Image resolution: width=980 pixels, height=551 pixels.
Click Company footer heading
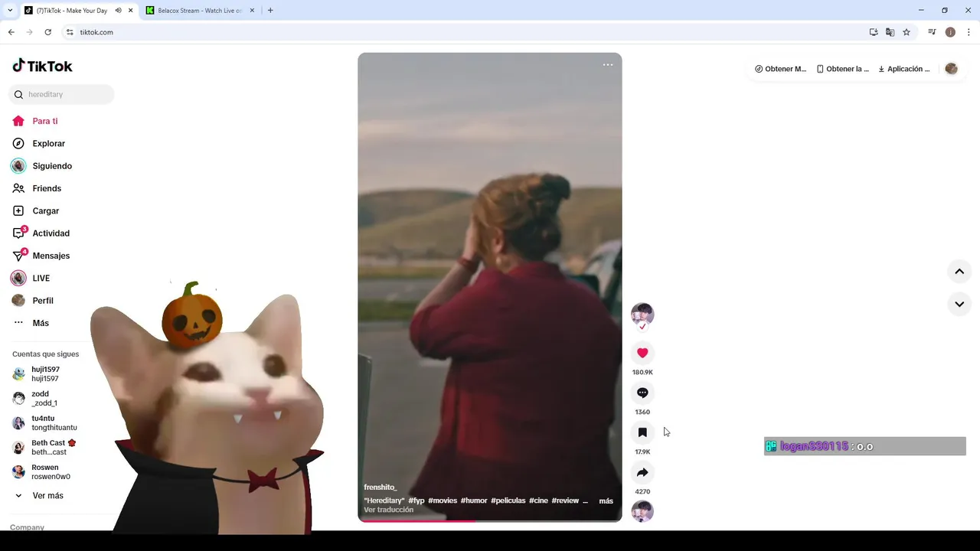(x=27, y=527)
